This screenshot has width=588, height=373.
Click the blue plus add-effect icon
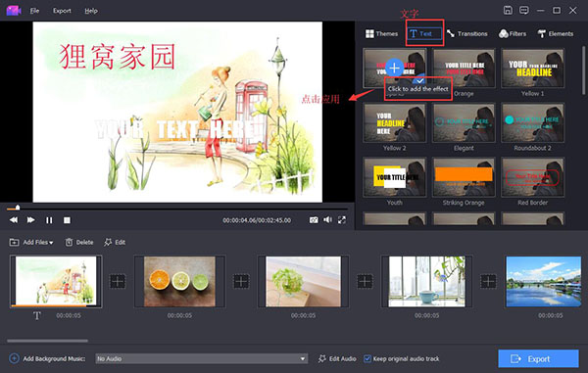[394, 68]
